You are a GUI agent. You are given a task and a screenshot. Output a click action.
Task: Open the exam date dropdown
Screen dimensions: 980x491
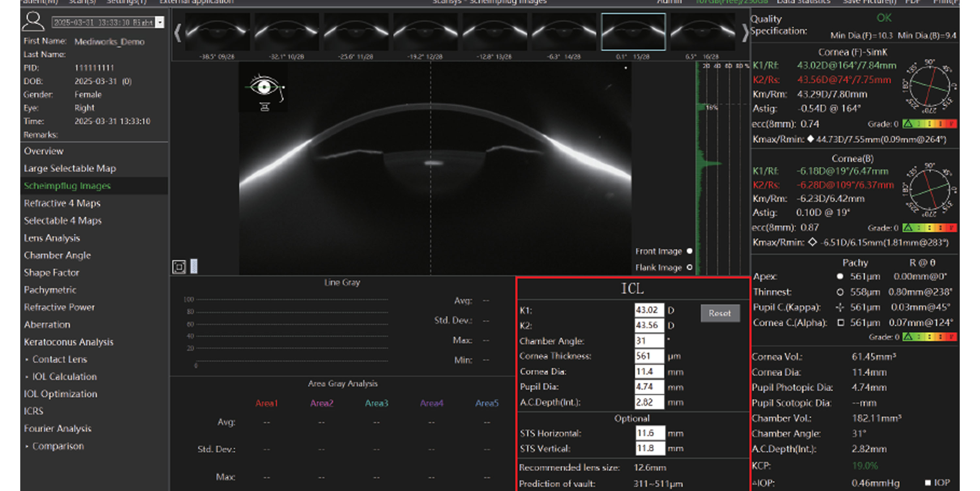coord(160,22)
